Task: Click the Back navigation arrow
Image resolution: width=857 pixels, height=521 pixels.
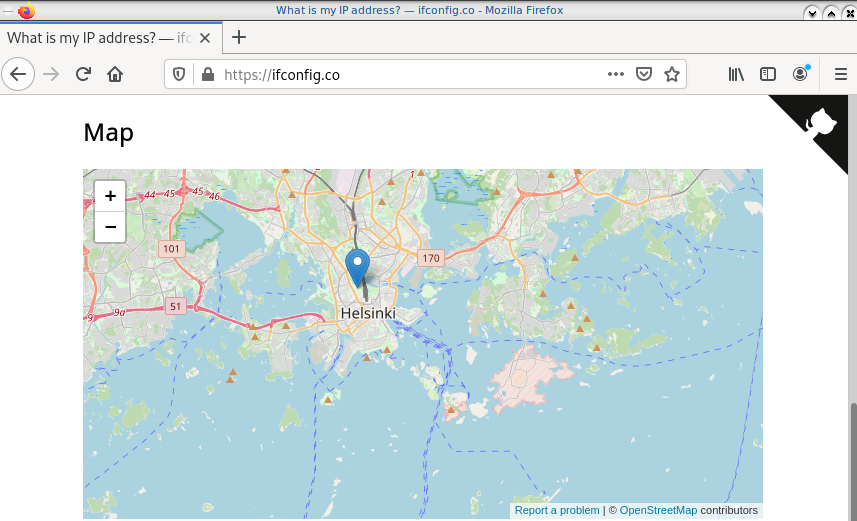Action: pyautogui.click(x=18, y=74)
